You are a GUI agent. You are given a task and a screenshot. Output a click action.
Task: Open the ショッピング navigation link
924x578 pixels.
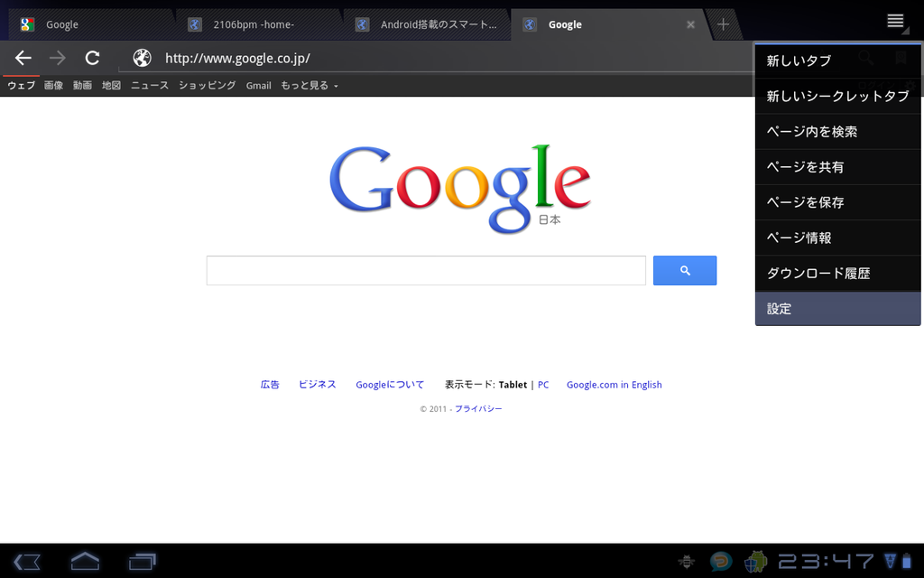[x=208, y=86]
